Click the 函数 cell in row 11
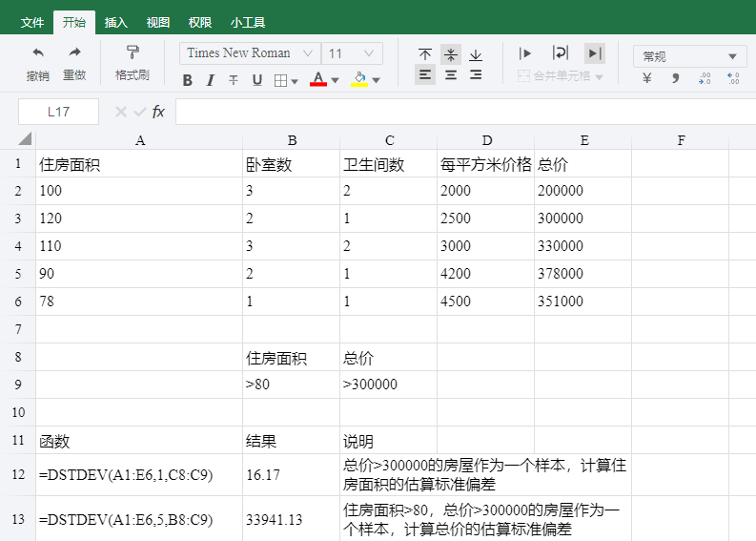The height and width of the screenshot is (541, 756). [x=139, y=440]
